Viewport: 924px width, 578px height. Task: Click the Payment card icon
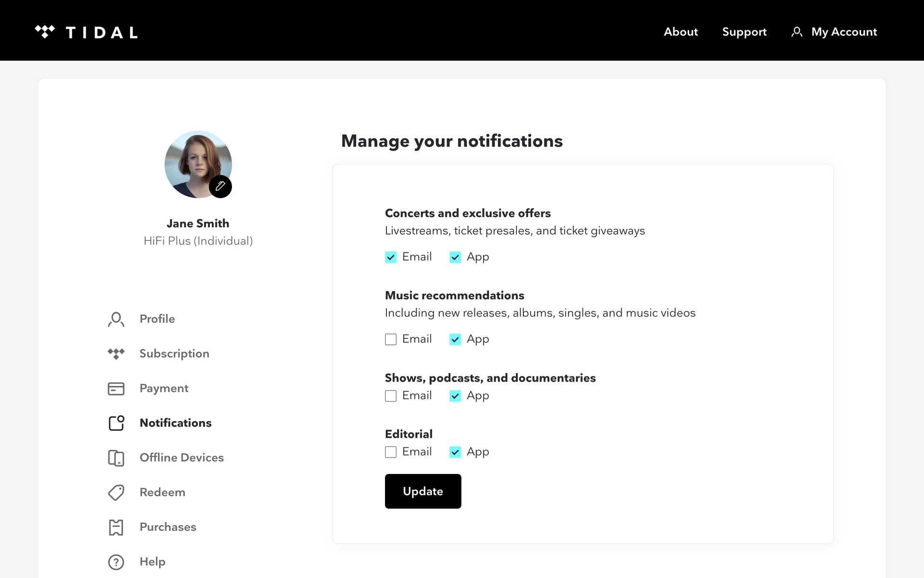[x=116, y=389]
